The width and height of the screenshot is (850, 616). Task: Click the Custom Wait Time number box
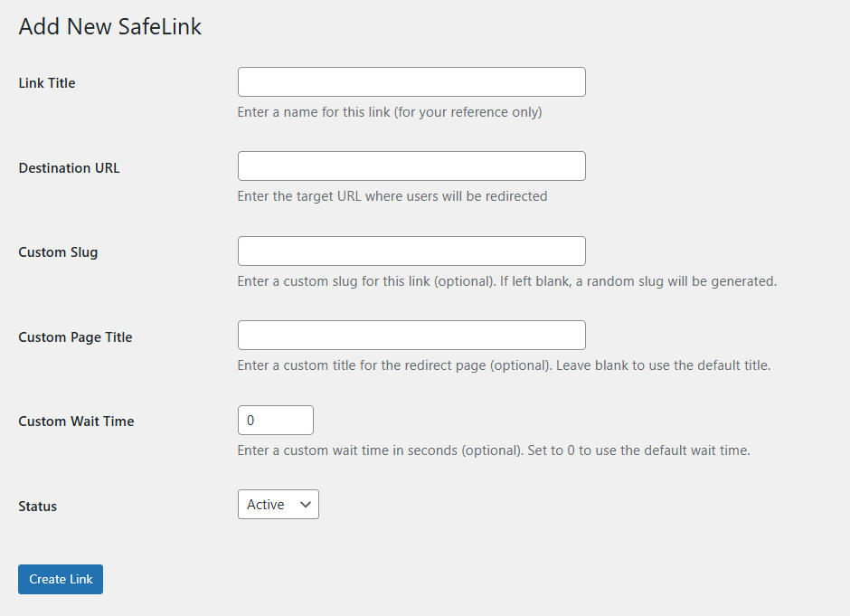tap(276, 421)
